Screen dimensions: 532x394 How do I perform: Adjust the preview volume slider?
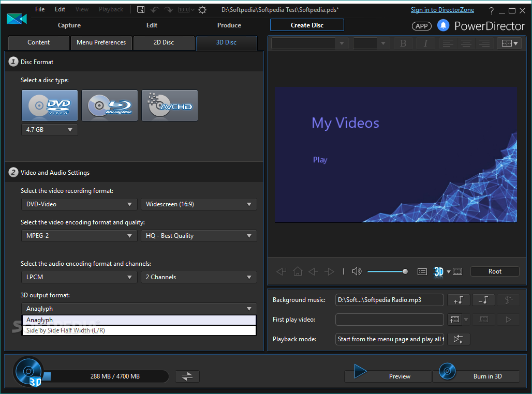tap(388, 271)
